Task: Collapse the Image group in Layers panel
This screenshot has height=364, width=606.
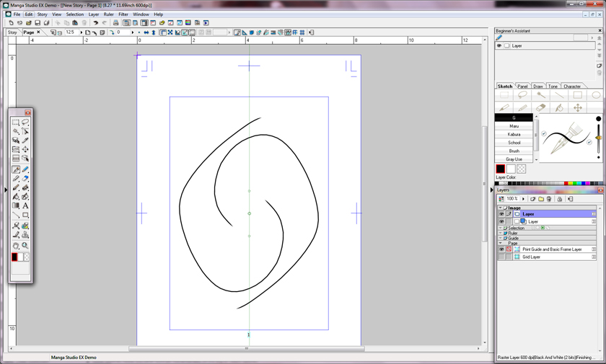Action: pyautogui.click(x=501, y=208)
